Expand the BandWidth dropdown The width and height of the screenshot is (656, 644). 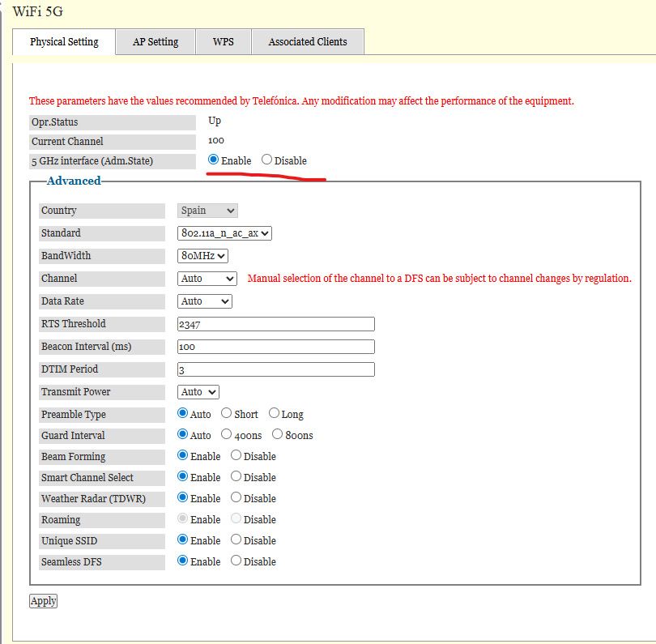click(202, 256)
